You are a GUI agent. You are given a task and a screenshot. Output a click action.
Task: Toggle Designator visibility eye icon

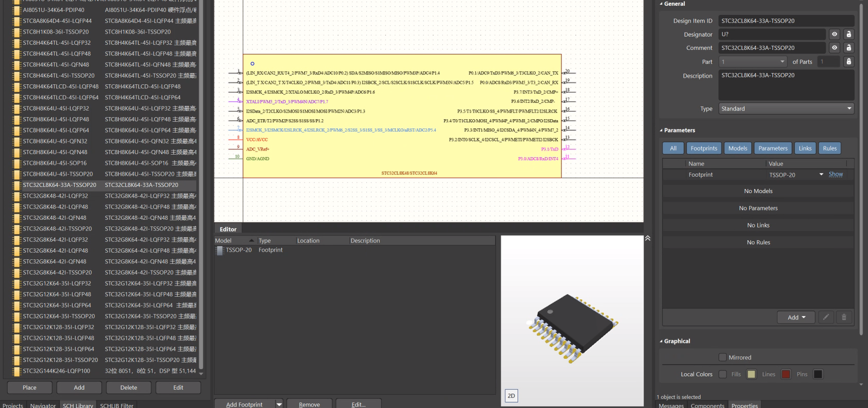point(834,34)
